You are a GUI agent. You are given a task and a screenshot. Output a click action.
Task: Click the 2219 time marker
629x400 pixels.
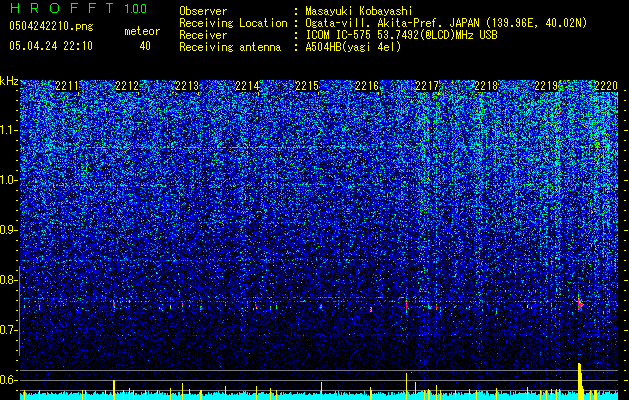pyautogui.click(x=546, y=86)
